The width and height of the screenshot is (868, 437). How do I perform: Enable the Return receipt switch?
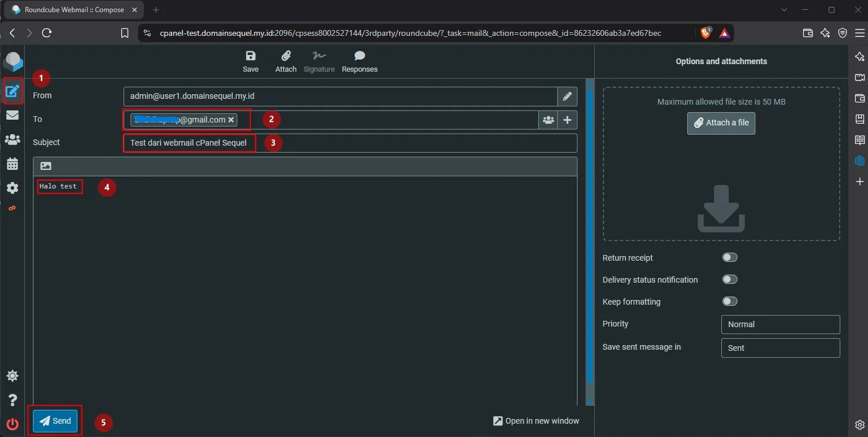coord(730,257)
